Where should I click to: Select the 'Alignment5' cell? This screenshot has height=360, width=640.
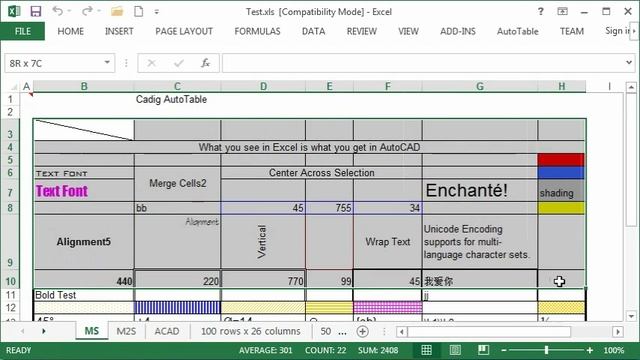point(84,242)
